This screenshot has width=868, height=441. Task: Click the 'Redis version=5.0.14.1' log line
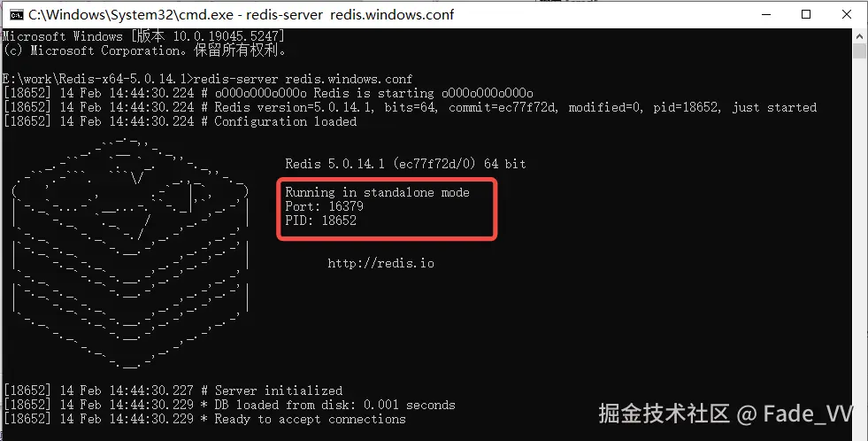coord(411,107)
